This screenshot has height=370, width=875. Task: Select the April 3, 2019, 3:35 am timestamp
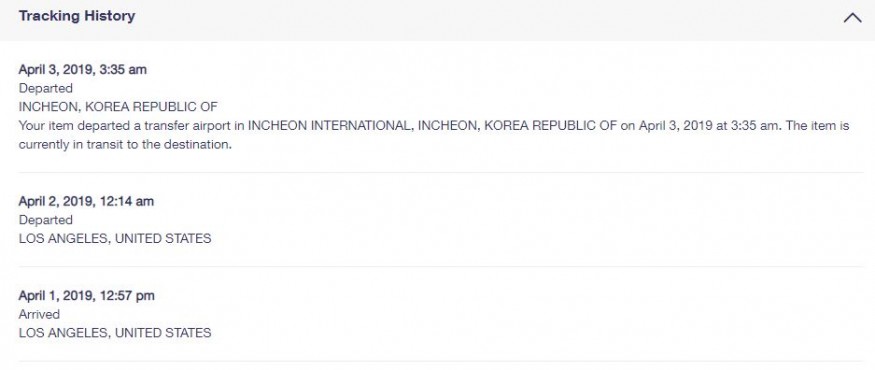click(x=83, y=69)
